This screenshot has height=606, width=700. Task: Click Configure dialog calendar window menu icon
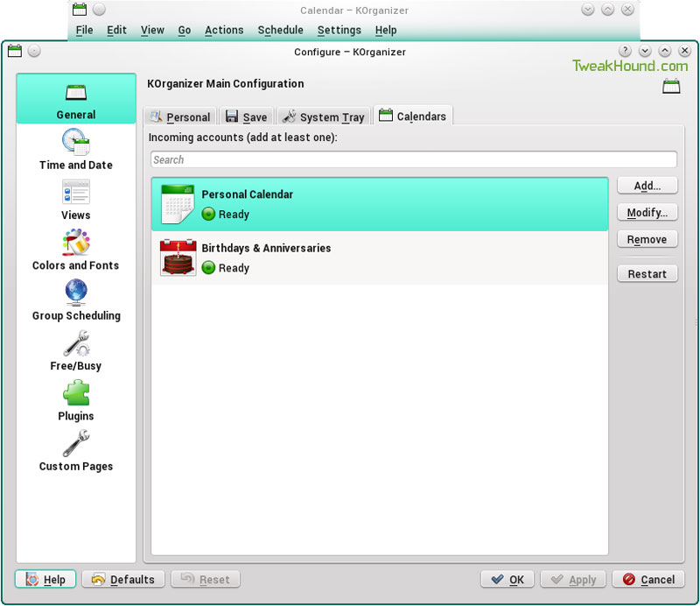[x=15, y=51]
